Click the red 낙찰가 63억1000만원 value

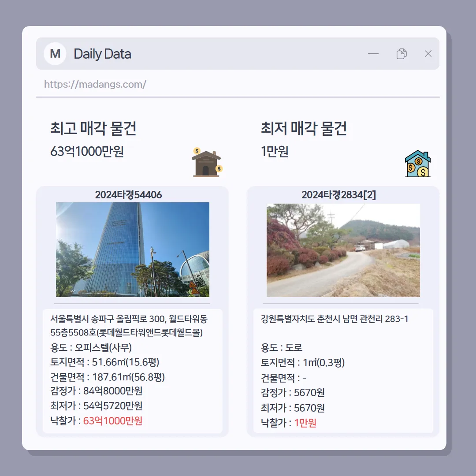113,421
